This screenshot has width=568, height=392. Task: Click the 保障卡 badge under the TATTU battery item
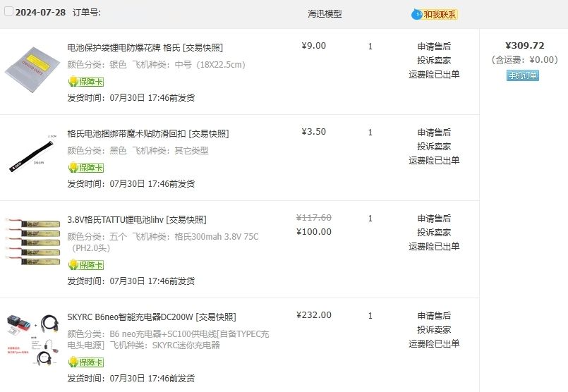(x=85, y=265)
